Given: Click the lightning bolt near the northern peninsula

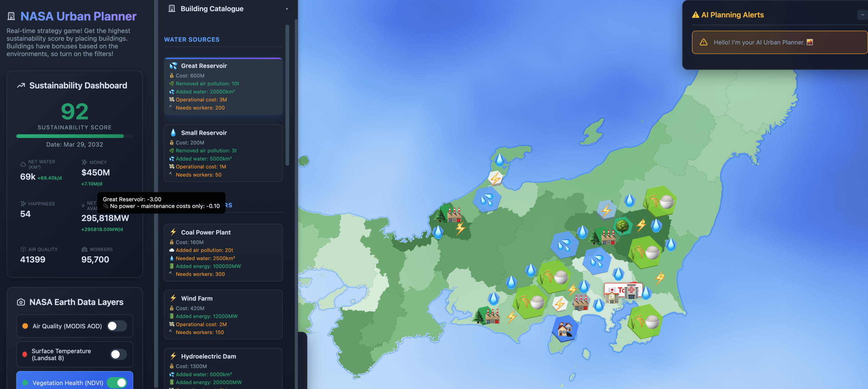Looking at the screenshot, I should tap(495, 179).
